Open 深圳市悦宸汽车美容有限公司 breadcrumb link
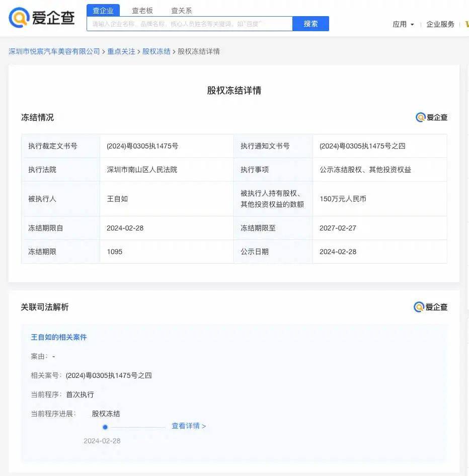Viewport: 469px width, 476px height. click(x=54, y=51)
